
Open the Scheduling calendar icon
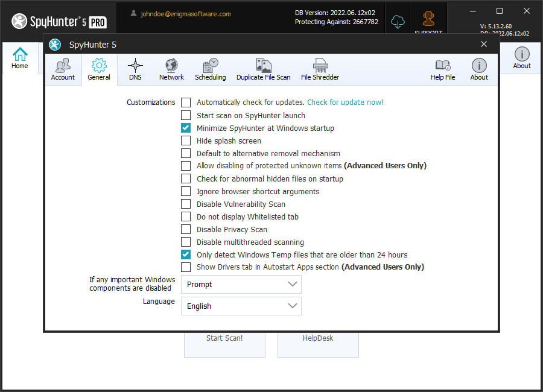point(210,66)
